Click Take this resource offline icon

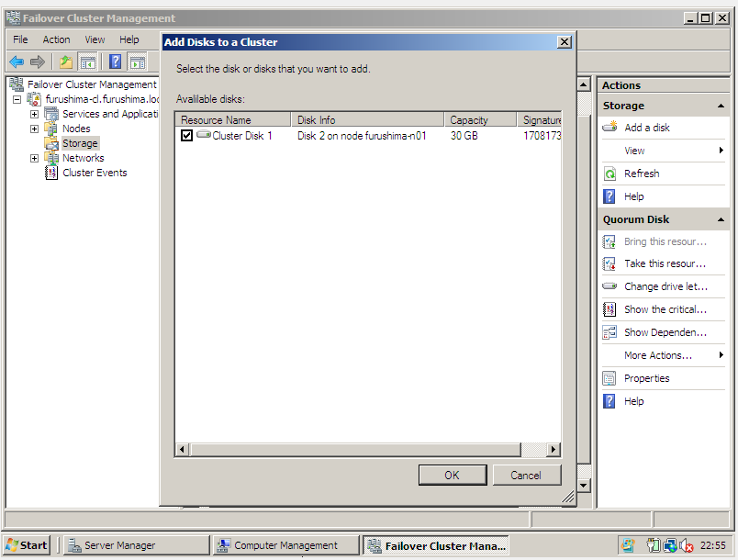click(x=609, y=264)
